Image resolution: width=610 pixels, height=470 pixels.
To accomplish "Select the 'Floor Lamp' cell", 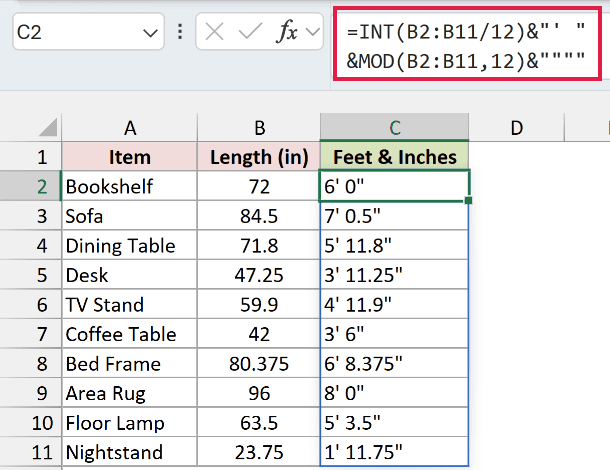I will click(130, 423).
